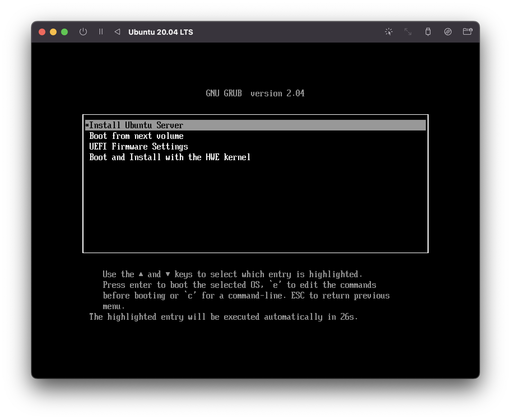This screenshot has width=511, height=420.
Task: Click the automatic execution countdown text
Action: click(223, 317)
